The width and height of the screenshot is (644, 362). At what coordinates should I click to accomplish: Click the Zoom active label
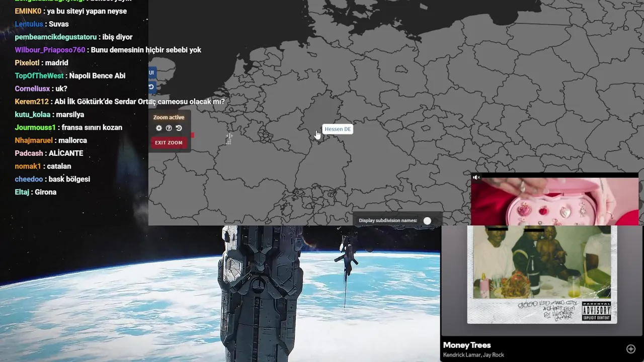click(169, 117)
